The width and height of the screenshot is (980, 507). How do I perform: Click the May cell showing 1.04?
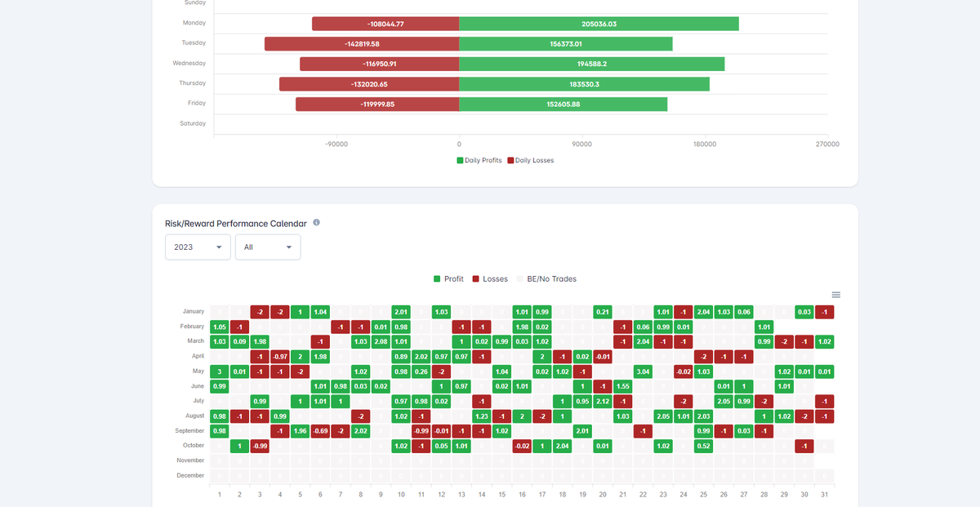502,371
